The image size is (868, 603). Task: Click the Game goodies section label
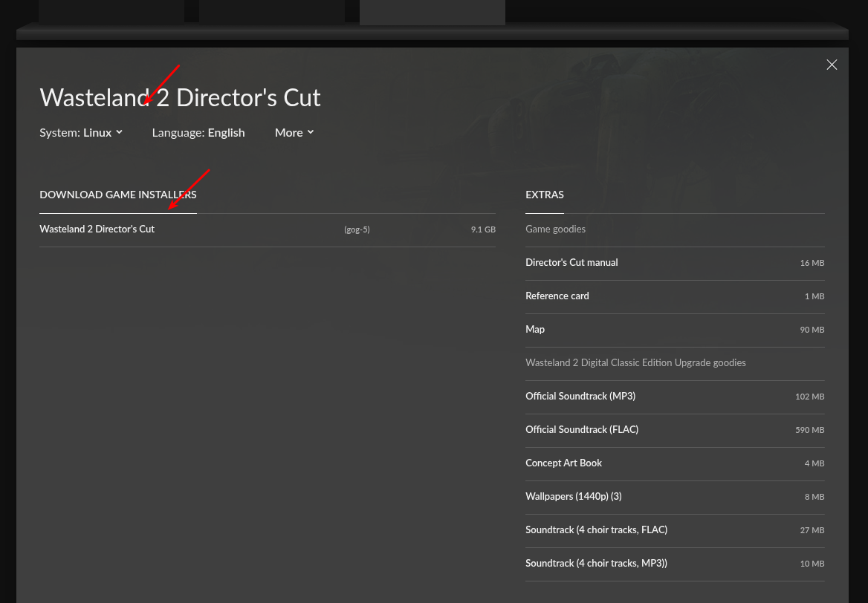[x=555, y=229]
